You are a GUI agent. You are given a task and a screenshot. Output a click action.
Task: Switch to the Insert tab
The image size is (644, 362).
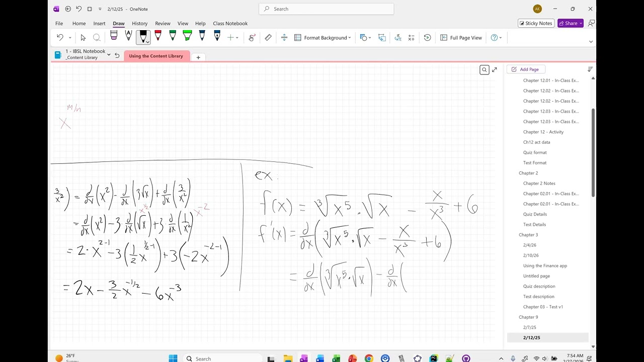coord(99,23)
